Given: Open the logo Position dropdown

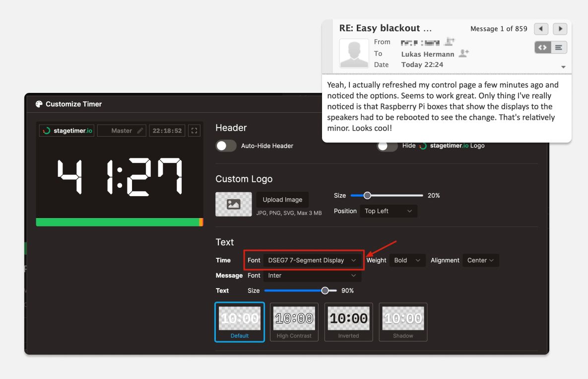Looking at the screenshot, I should pyautogui.click(x=388, y=211).
